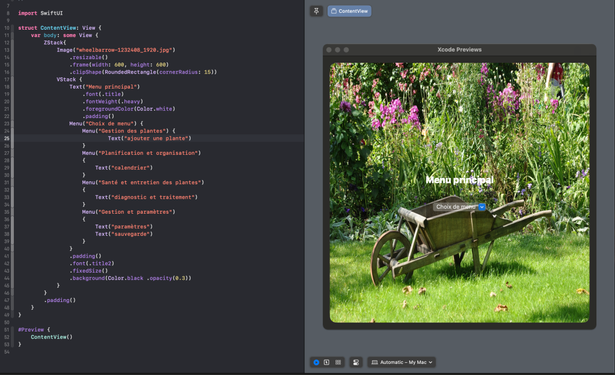Click the Xcode Previews window title bar
This screenshot has height=375, width=615.
point(459,50)
